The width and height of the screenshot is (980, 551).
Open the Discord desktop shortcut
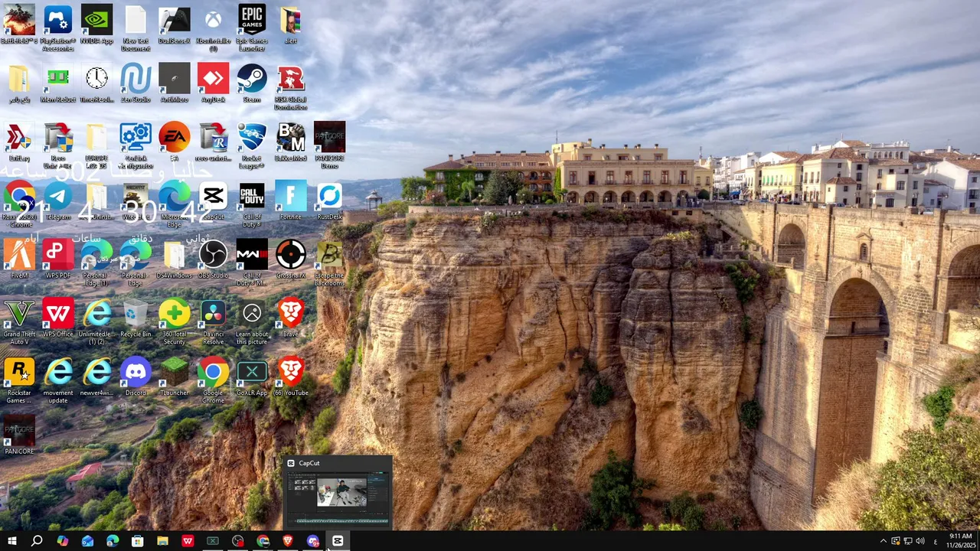point(136,377)
